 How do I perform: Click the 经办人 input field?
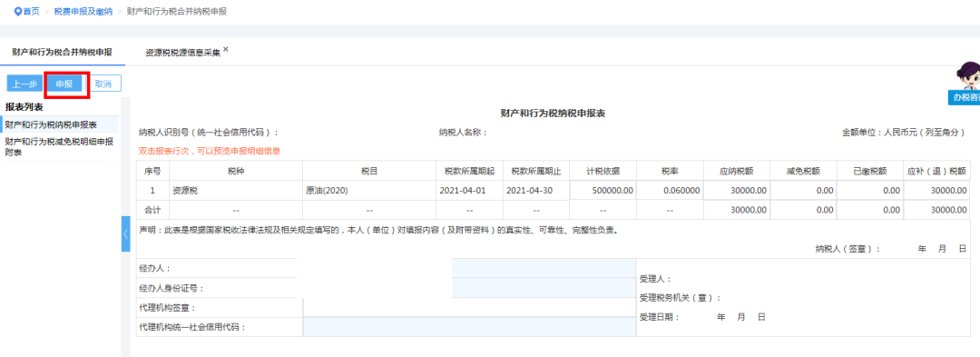(544, 268)
